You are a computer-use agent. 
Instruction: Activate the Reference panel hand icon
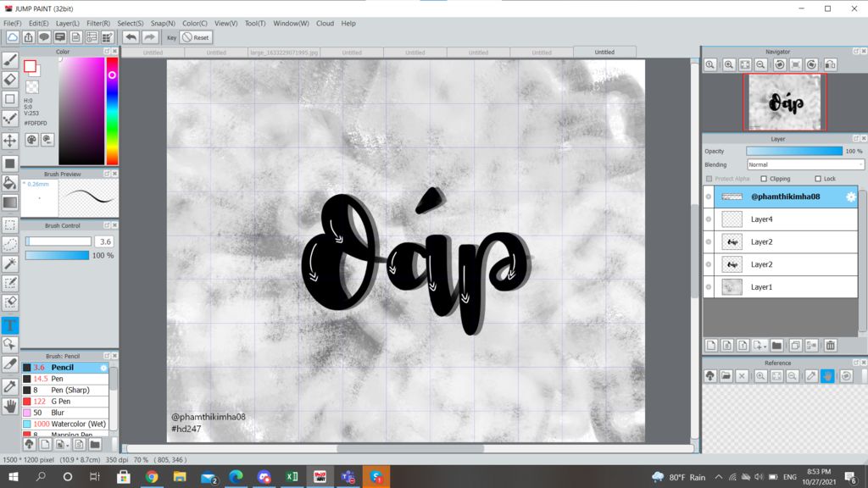point(827,376)
